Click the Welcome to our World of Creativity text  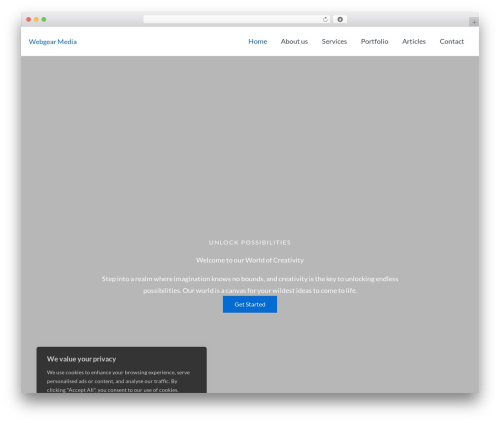250,260
